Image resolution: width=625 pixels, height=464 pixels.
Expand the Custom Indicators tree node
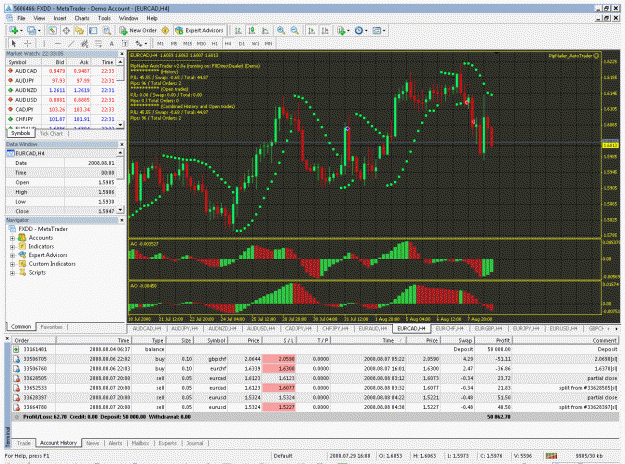tap(12, 264)
